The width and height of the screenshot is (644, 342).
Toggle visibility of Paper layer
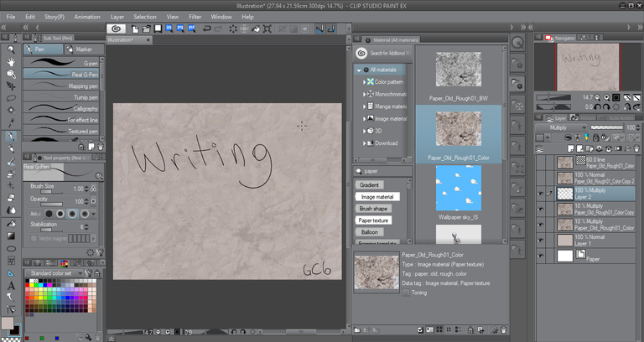click(x=541, y=256)
